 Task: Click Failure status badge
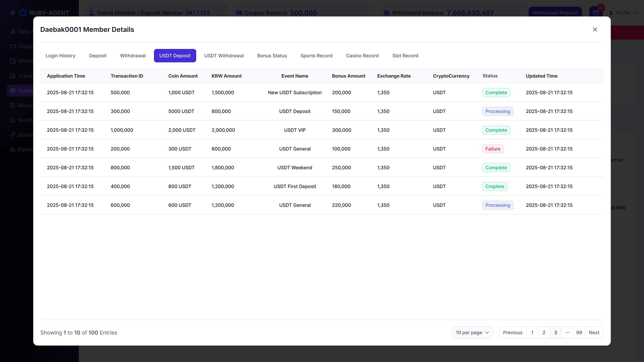(x=493, y=149)
